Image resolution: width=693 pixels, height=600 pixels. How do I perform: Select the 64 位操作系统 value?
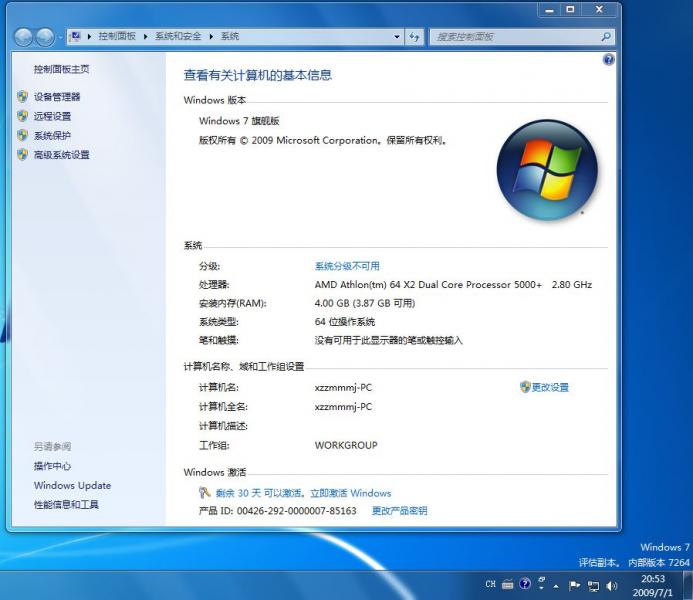345,322
